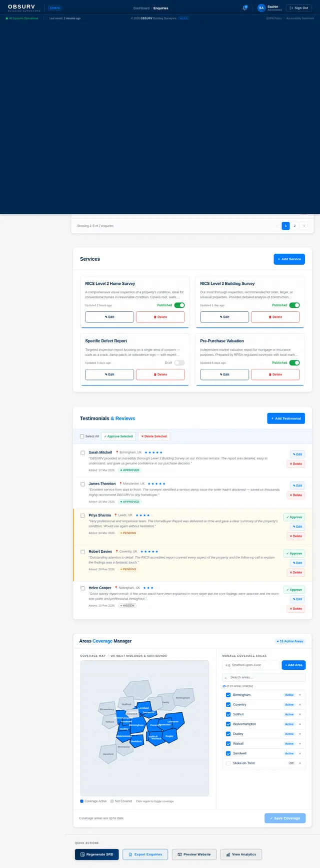Check the Select All testimonials checkbox
The height and width of the screenshot is (868, 320).
(x=82, y=437)
